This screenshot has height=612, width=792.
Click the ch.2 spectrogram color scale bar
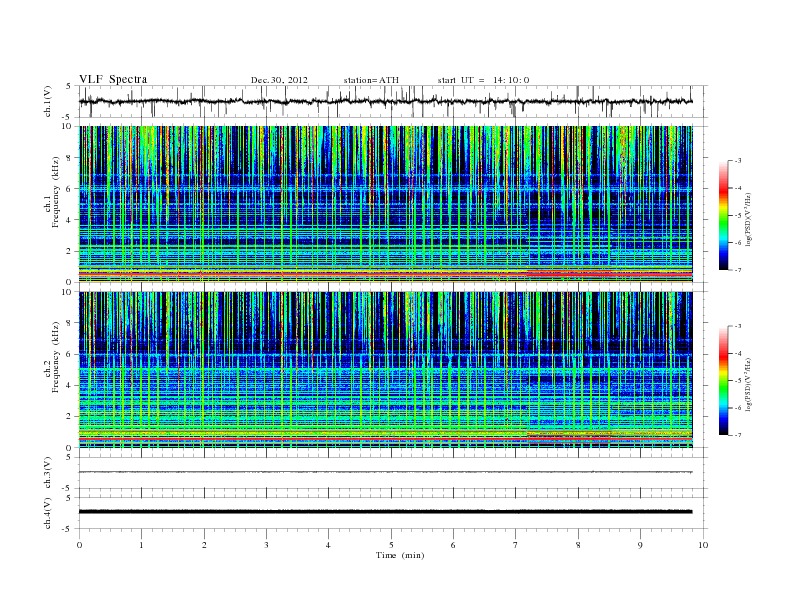[x=723, y=380]
